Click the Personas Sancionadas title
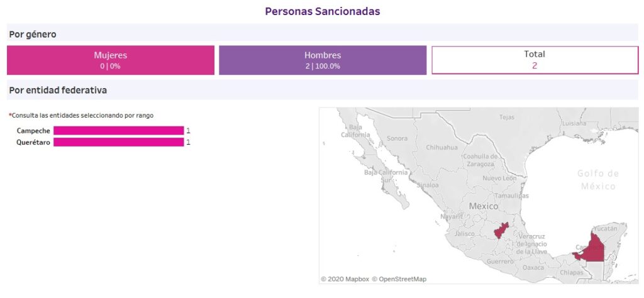Viewport: 644px width, 298px height. pos(323,11)
